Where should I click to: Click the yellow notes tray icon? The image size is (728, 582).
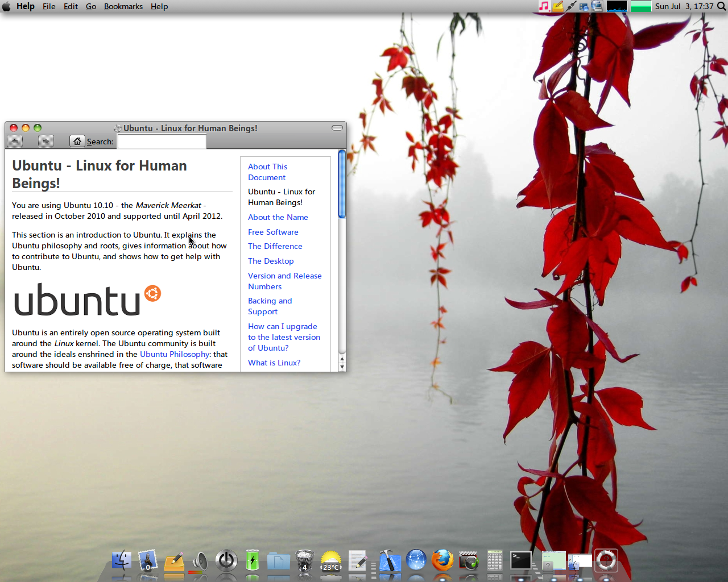[557, 6]
